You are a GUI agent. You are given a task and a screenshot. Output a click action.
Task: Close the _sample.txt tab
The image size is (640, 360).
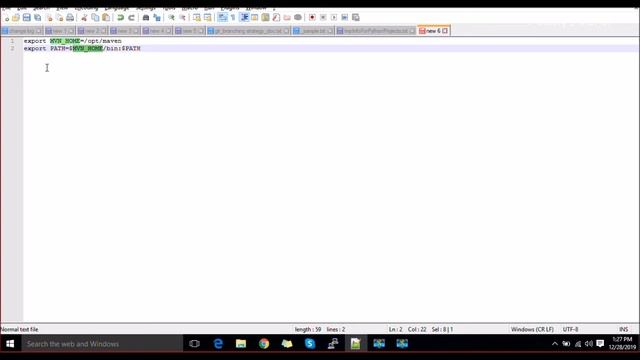point(330,31)
